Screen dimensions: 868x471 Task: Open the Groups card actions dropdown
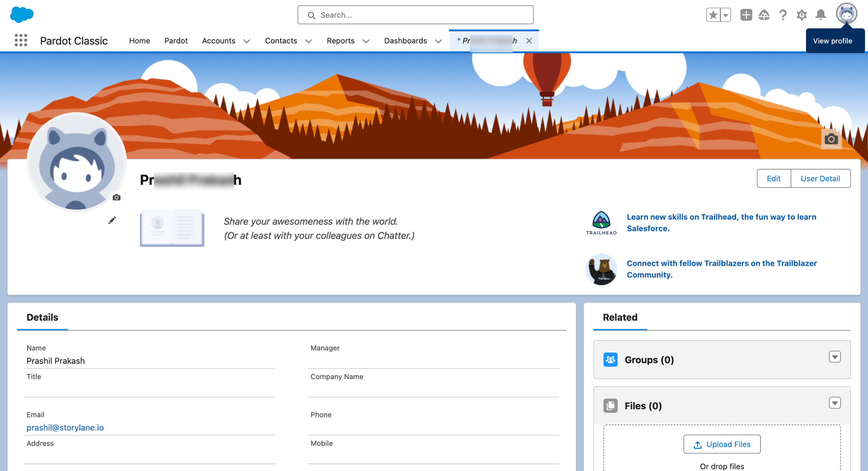[x=835, y=357]
